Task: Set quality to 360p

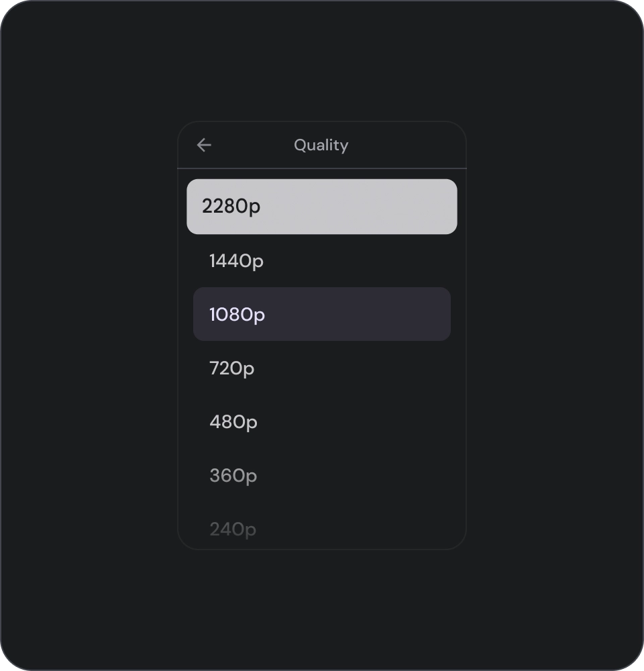Action: pyautogui.click(x=322, y=476)
